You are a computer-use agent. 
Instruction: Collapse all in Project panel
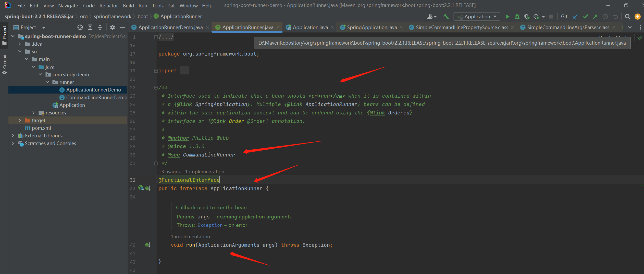click(100, 27)
